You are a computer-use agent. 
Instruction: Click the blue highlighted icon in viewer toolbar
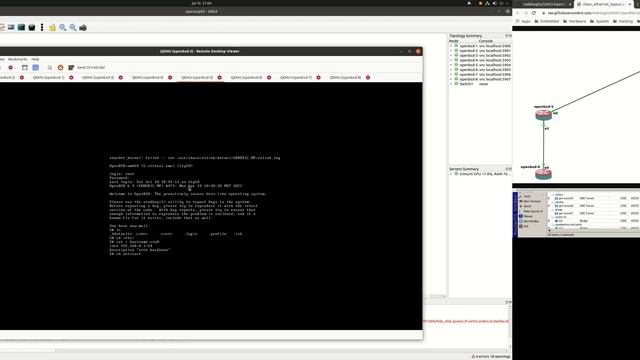(36, 67)
